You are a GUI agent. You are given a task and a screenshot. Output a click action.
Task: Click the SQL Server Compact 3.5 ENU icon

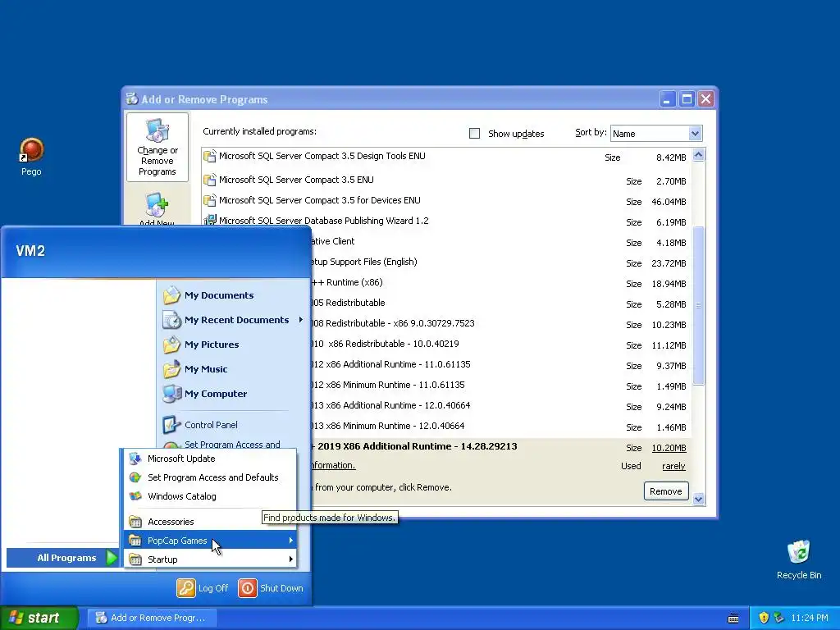(x=209, y=180)
